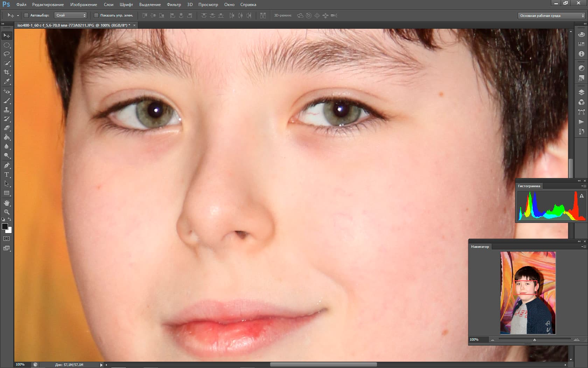Choose the Clone Stamp tool
The width and height of the screenshot is (588, 368).
pyautogui.click(x=7, y=110)
